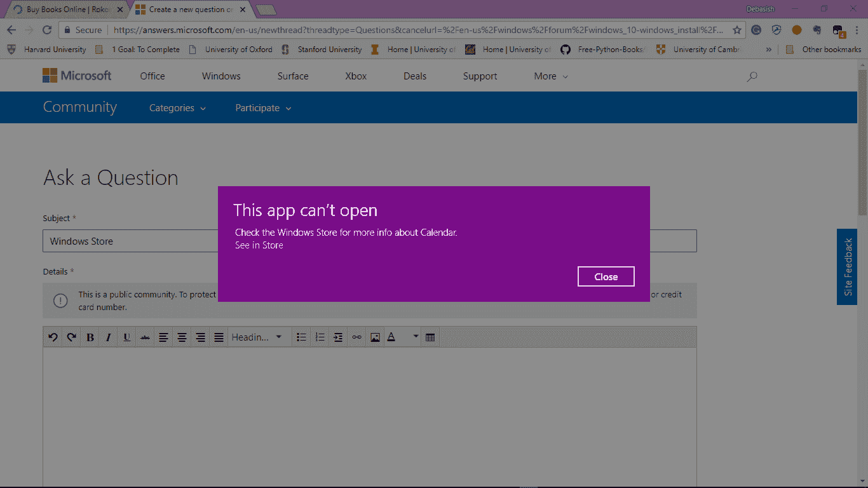Screen dimensions: 868x488
Task: Toggle underline formatting in editor
Action: pos(126,337)
